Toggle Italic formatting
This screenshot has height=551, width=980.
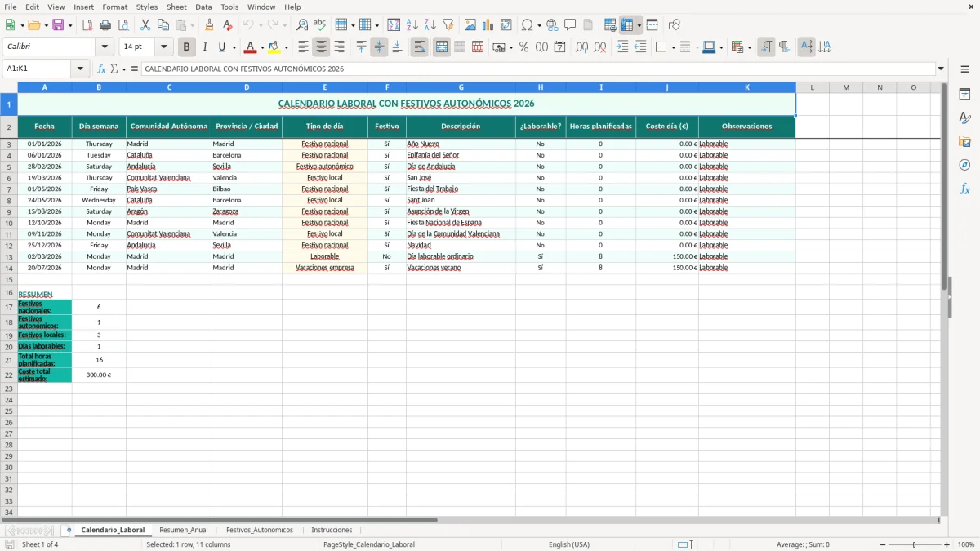[205, 47]
